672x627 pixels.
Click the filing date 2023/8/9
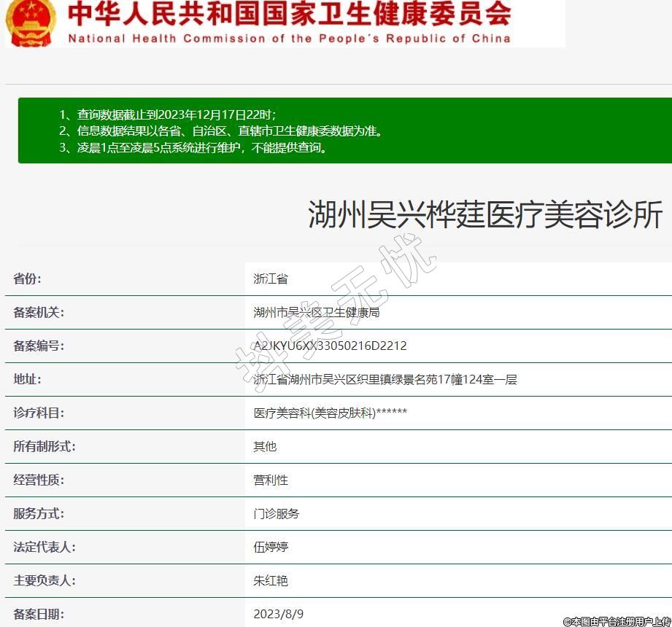point(279,614)
